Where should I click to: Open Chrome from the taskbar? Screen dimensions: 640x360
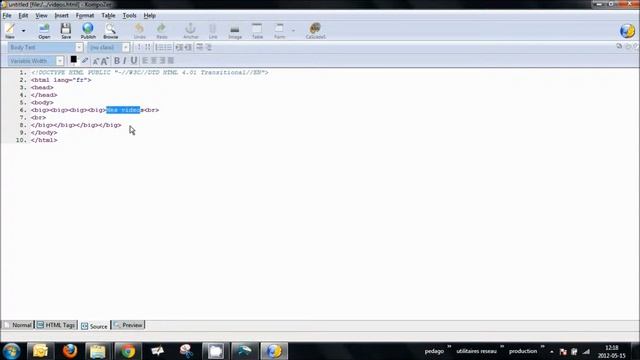point(128,351)
